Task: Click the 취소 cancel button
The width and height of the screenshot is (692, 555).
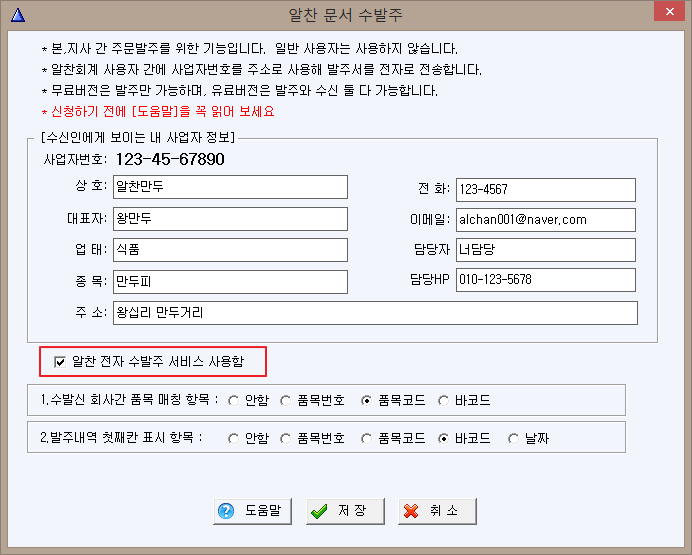Action: (x=437, y=511)
